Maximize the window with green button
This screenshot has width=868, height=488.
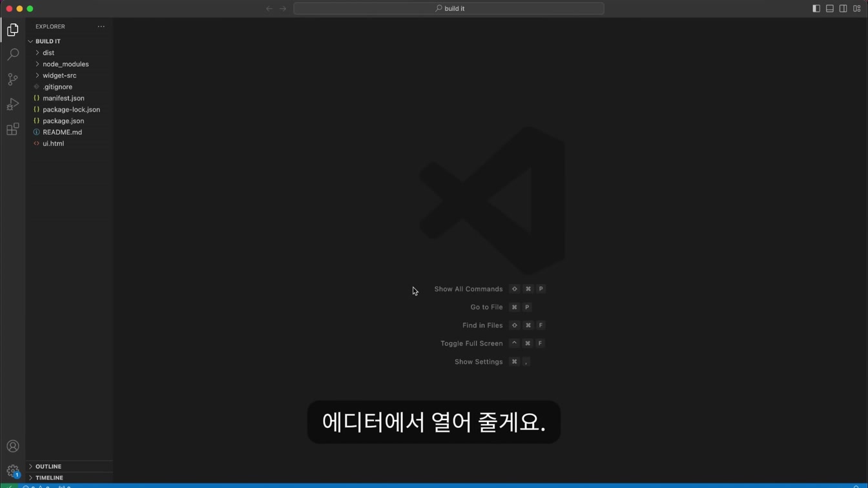pyautogui.click(x=30, y=8)
